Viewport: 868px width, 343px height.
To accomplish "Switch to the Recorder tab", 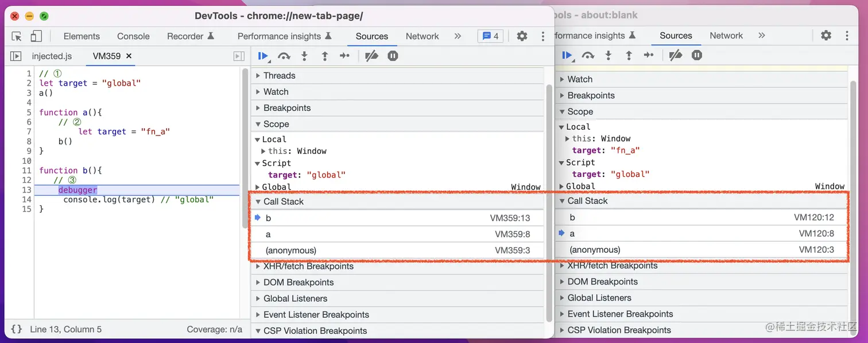I will click(x=190, y=36).
